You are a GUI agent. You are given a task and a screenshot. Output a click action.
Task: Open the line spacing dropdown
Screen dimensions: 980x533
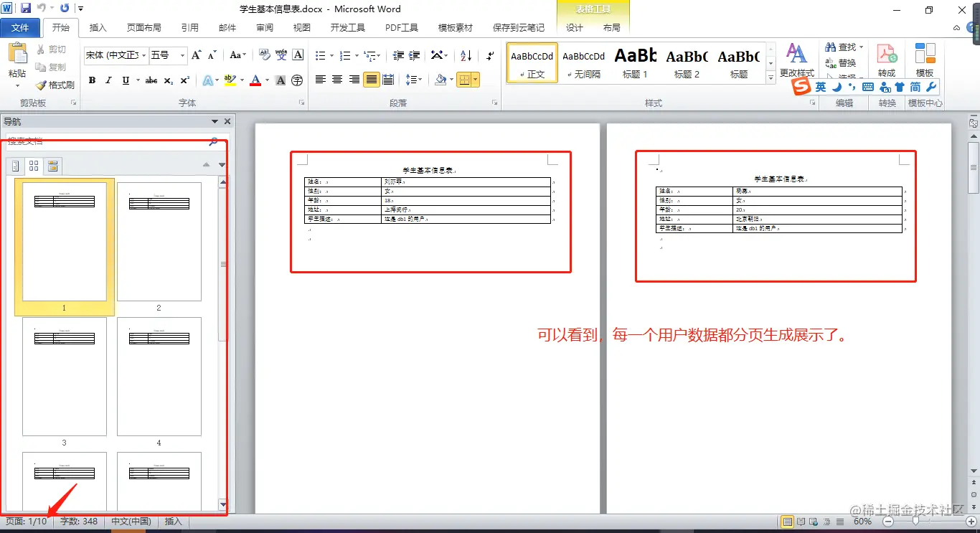coord(413,80)
